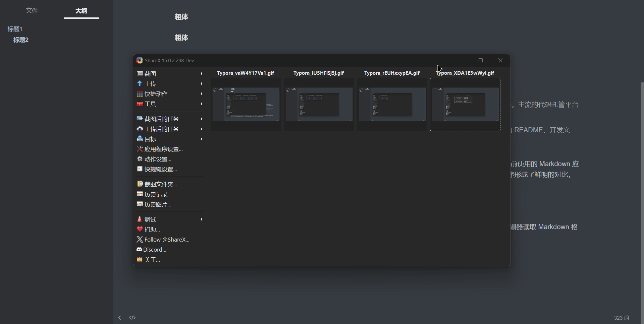
Task: Click the Typora_rEUHxxypEA.gif file name
Action: 392,73
